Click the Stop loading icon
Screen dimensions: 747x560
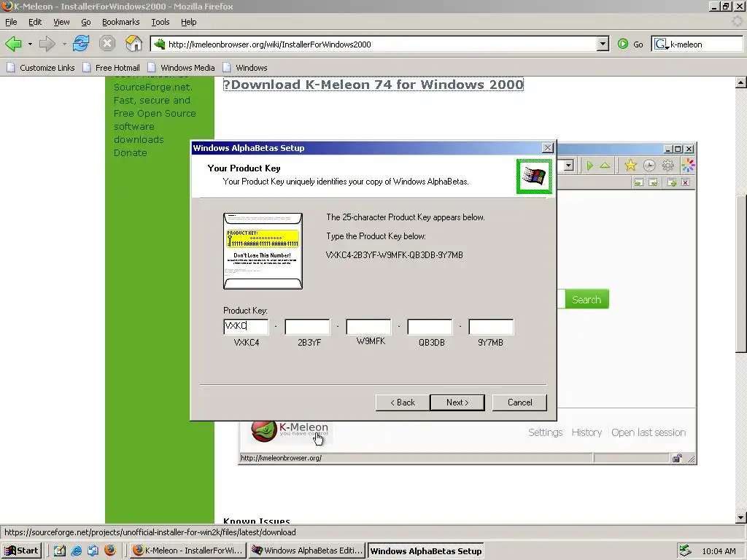coord(107,44)
